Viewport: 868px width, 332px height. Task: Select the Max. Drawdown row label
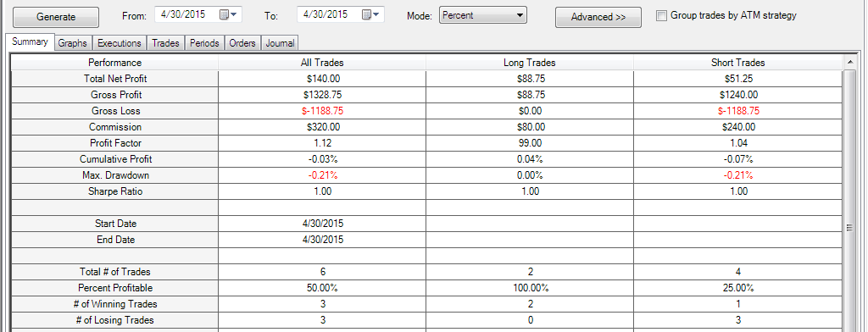click(x=114, y=174)
